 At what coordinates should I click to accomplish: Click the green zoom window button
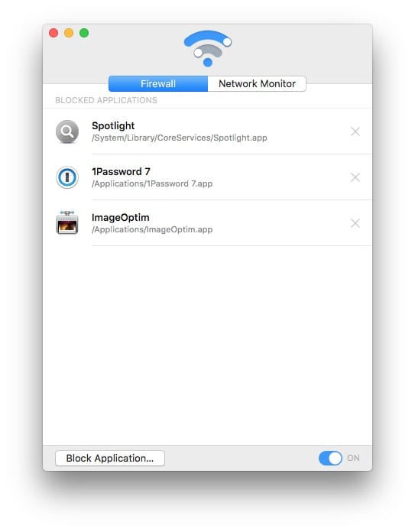click(84, 33)
